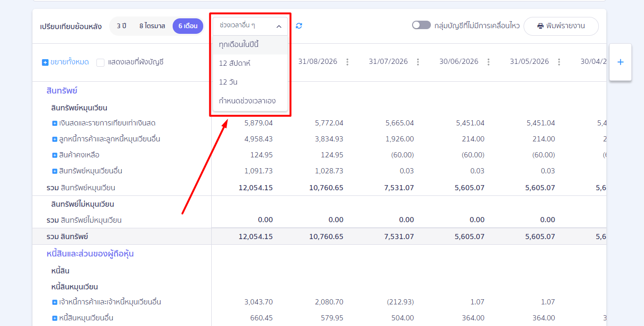Viewport: 644px width, 326px height.
Task: Click the 3,043.70 trade payables value
Action: [x=259, y=302]
